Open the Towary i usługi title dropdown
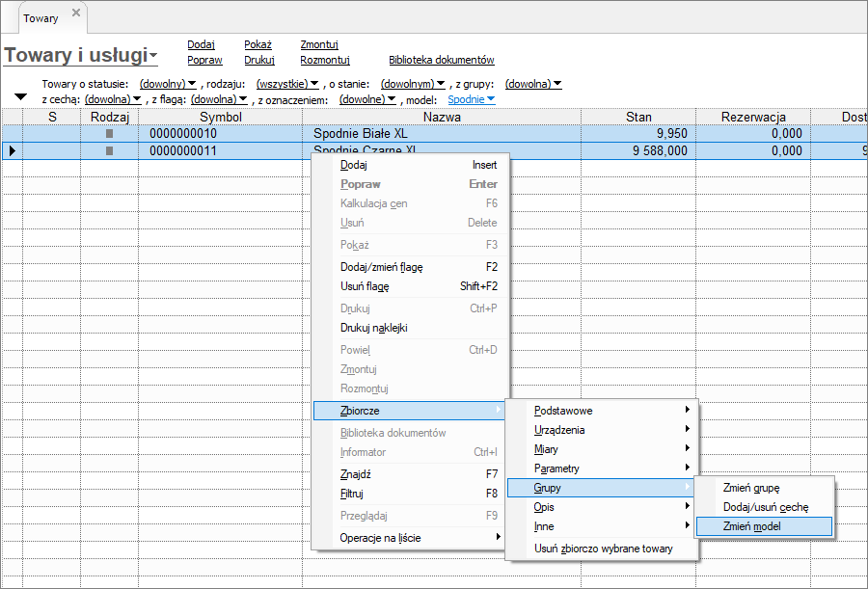 click(153, 56)
